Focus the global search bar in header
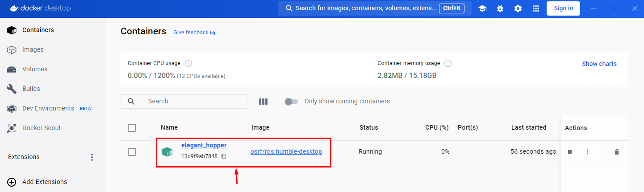Screen dimensions: 644x192 (x=374, y=8)
